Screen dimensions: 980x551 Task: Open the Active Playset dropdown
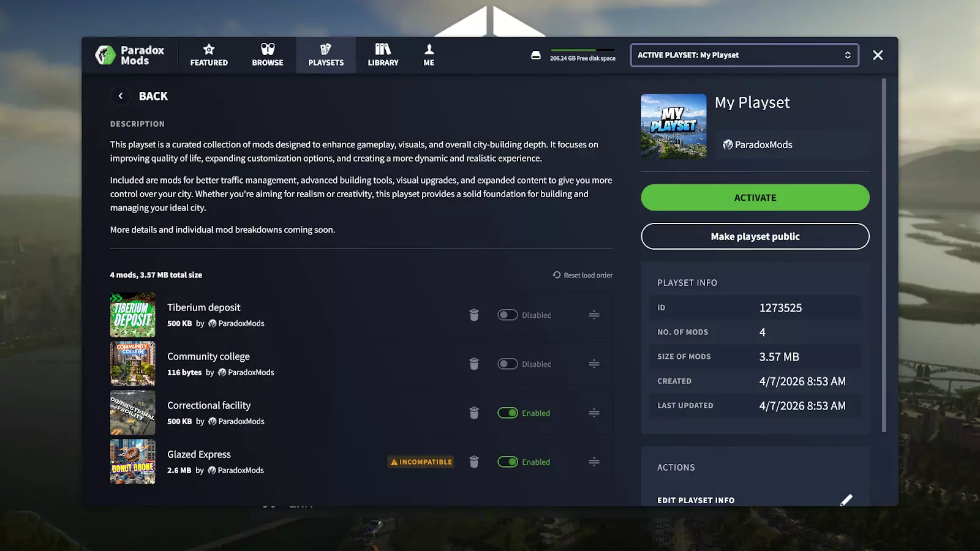coord(744,55)
